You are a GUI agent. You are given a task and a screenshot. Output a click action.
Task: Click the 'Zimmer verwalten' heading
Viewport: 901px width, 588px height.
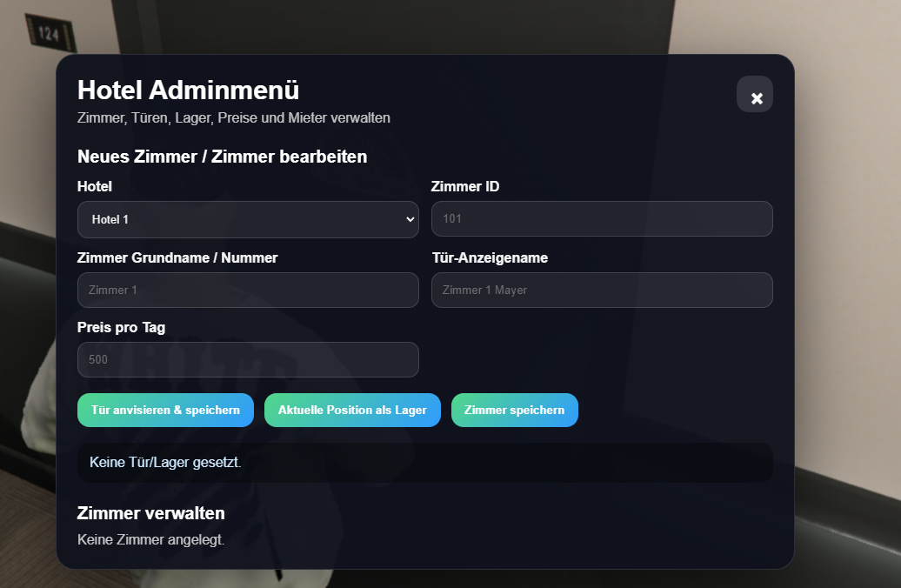150,513
